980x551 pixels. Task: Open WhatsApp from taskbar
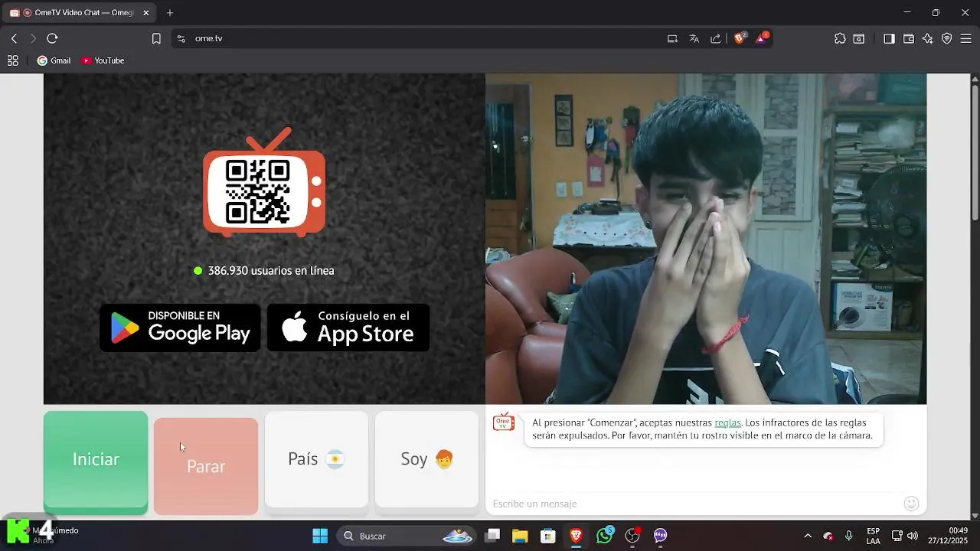pyautogui.click(x=605, y=536)
